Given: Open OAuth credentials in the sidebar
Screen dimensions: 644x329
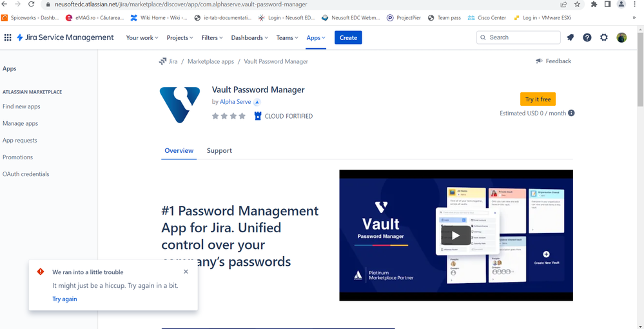Looking at the screenshot, I should tap(26, 174).
